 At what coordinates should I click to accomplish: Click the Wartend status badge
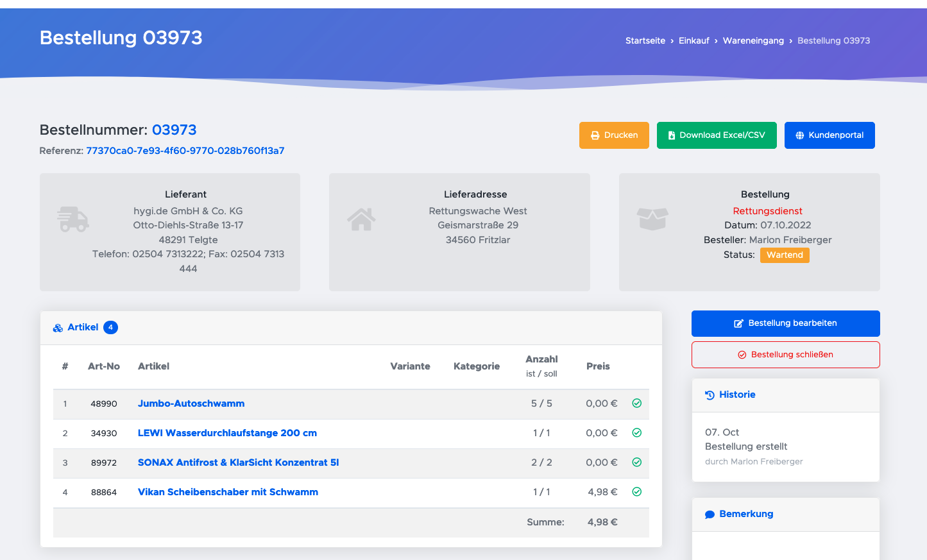click(785, 255)
